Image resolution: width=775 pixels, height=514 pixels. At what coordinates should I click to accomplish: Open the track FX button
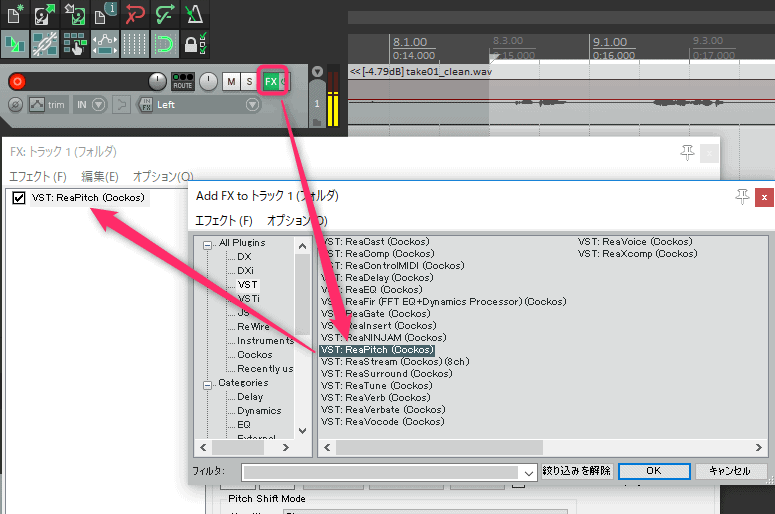click(269, 81)
